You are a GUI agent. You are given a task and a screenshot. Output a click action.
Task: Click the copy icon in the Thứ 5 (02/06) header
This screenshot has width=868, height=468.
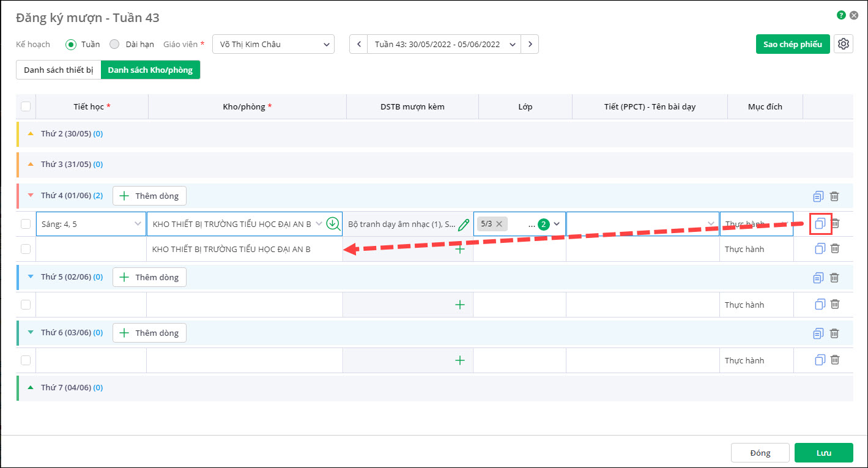tap(818, 278)
